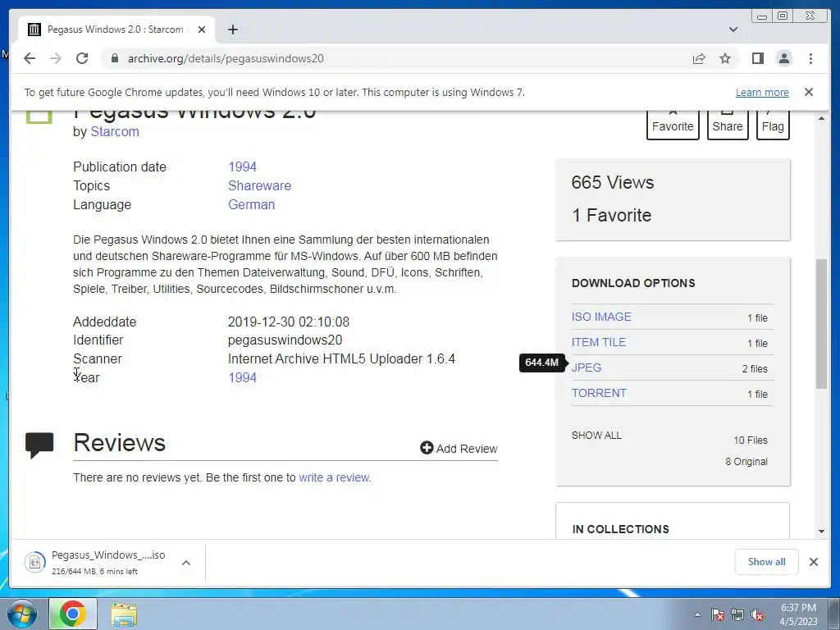Viewport: 840px width, 630px height.
Task: Open the JPEG download option
Action: point(586,367)
